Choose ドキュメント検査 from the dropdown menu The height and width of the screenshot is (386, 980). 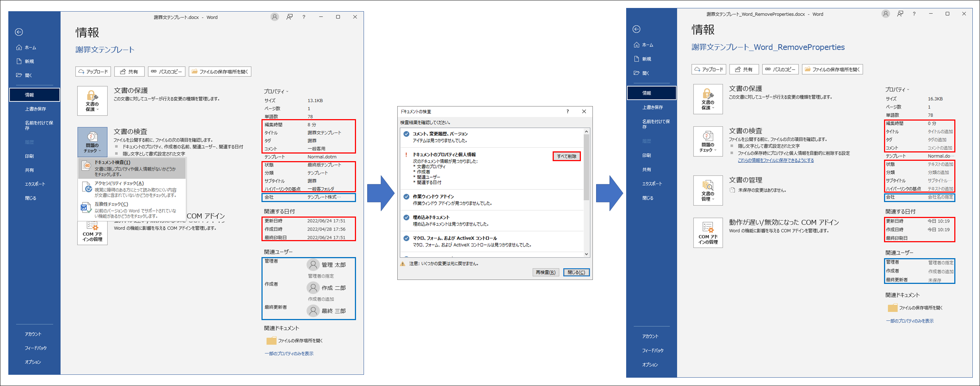tap(132, 168)
